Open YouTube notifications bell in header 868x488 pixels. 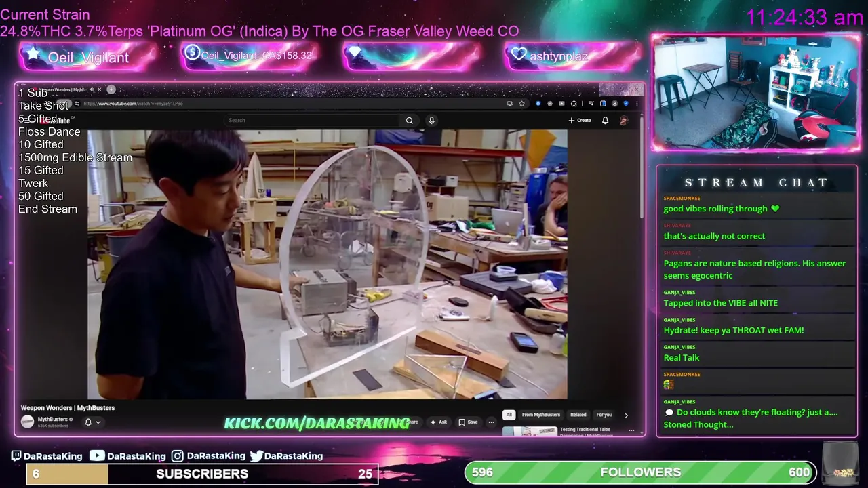pyautogui.click(x=605, y=121)
